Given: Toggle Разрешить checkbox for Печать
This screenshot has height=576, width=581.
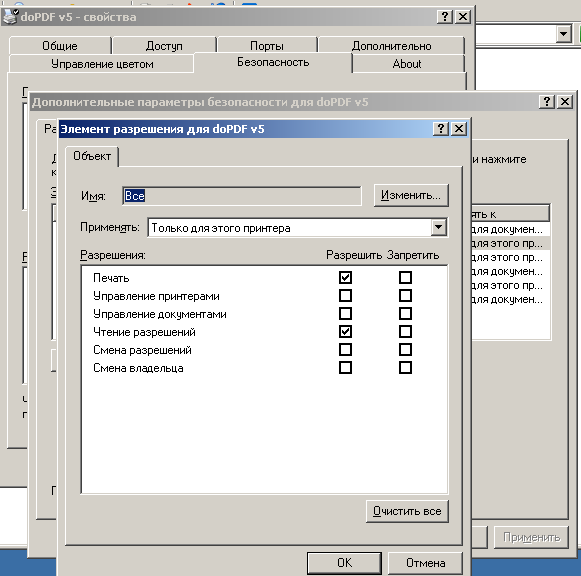Looking at the screenshot, I should tap(345, 277).
